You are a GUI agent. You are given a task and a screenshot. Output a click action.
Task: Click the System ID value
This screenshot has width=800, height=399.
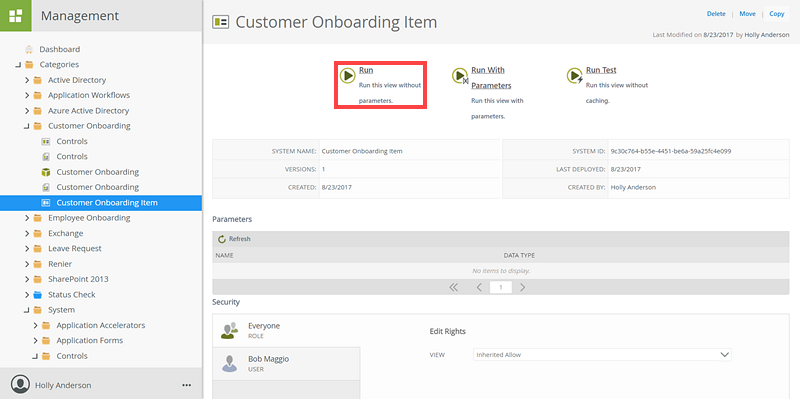(x=671, y=152)
